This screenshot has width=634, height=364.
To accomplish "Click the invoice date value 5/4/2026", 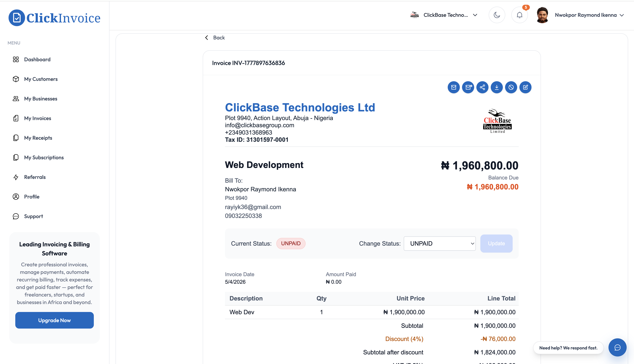I will (235, 282).
